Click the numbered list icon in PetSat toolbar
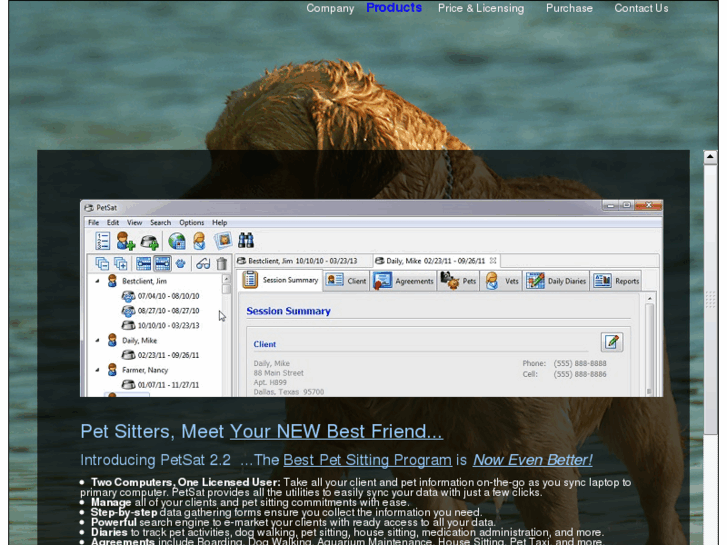This screenshot has width=727, height=545. point(102,241)
